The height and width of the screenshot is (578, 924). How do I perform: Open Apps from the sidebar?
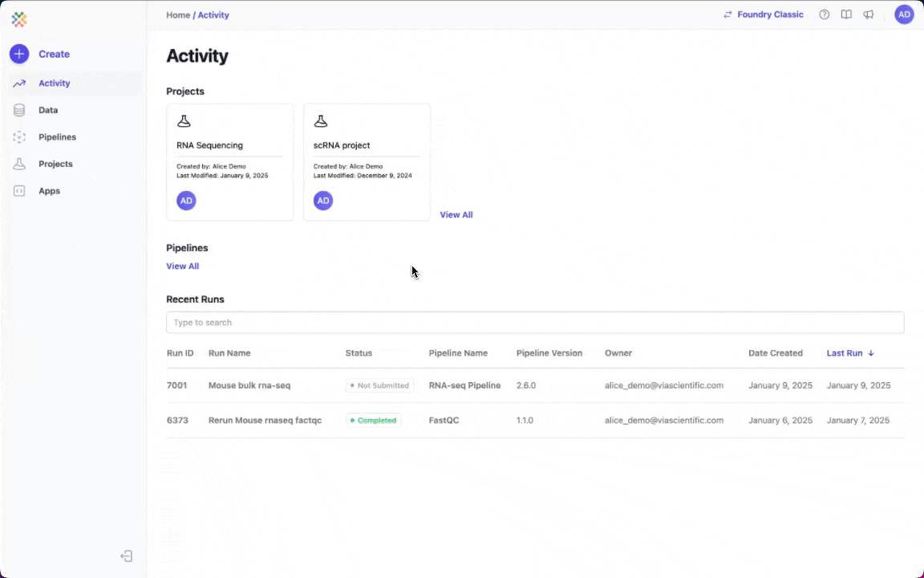click(49, 191)
